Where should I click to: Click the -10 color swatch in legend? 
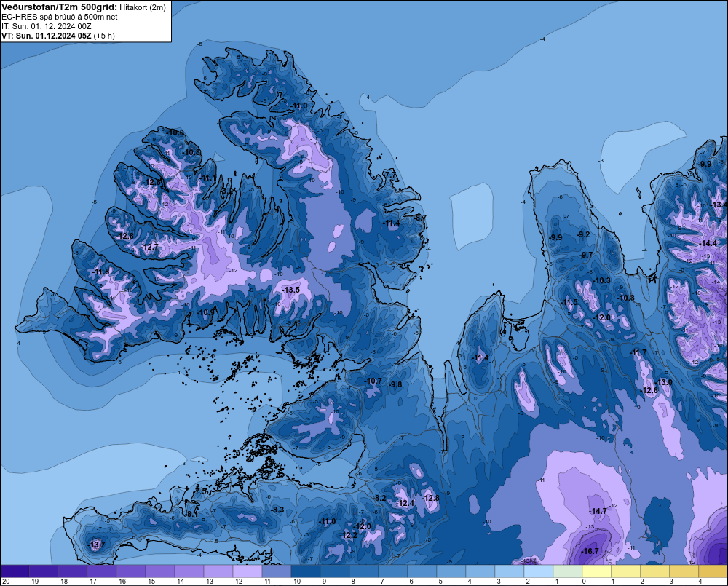tap(306, 571)
